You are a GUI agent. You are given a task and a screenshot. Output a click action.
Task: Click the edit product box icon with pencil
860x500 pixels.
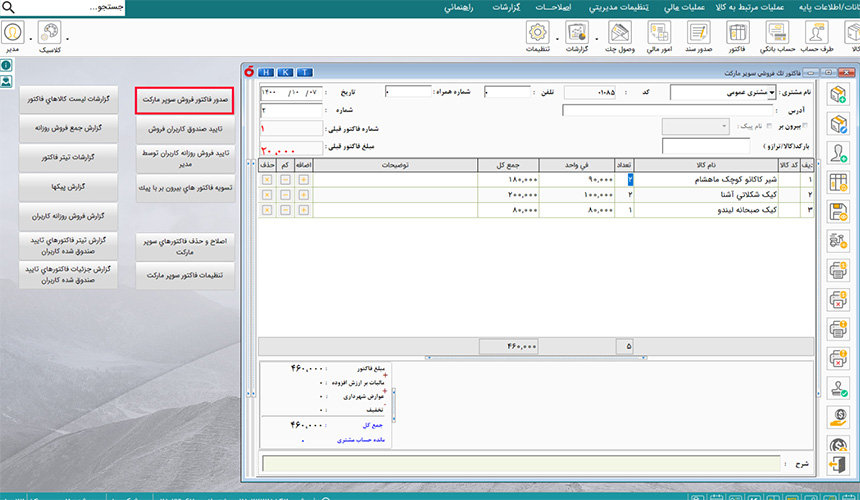(838, 124)
